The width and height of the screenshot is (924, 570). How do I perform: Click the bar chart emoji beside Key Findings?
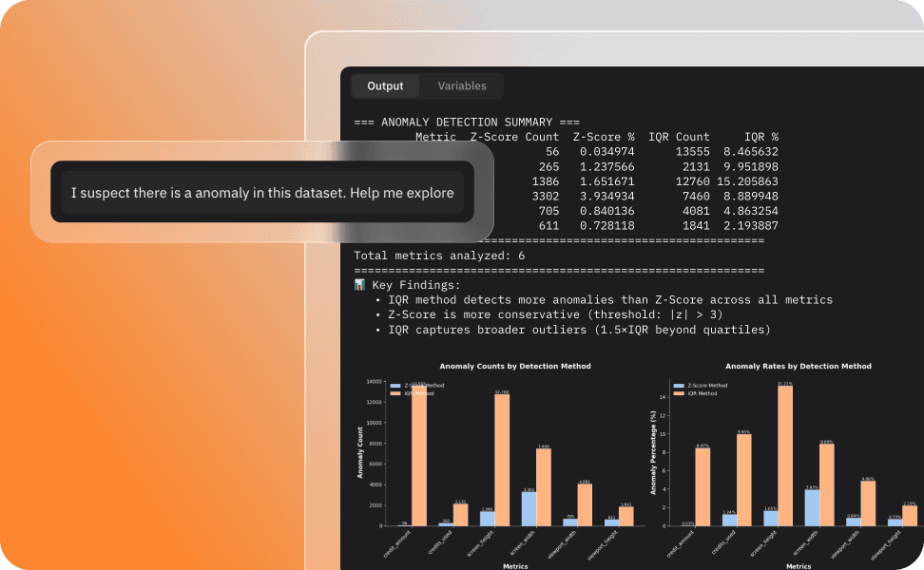tap(359, 285)
